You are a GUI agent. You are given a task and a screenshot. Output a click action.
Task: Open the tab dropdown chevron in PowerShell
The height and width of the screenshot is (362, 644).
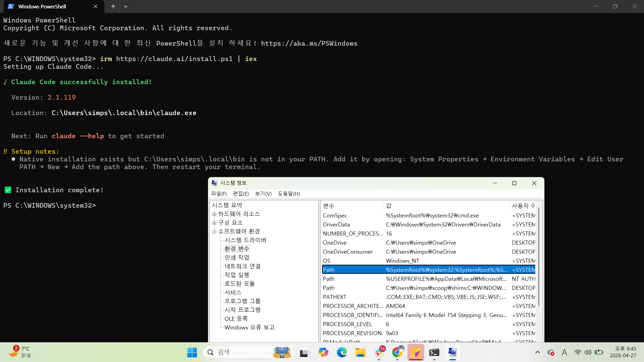126,6
